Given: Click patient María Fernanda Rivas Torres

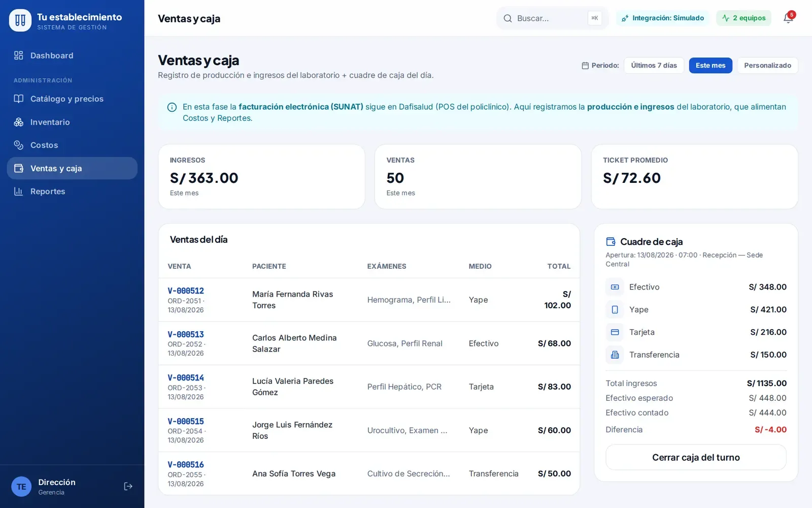Looking at the screenshot, I should [293, 300].
